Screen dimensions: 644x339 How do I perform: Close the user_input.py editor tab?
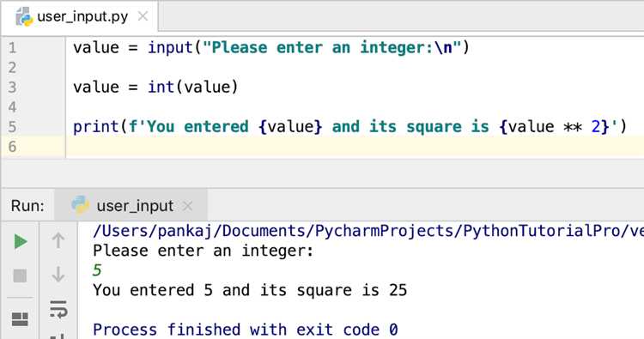point(143,16)
